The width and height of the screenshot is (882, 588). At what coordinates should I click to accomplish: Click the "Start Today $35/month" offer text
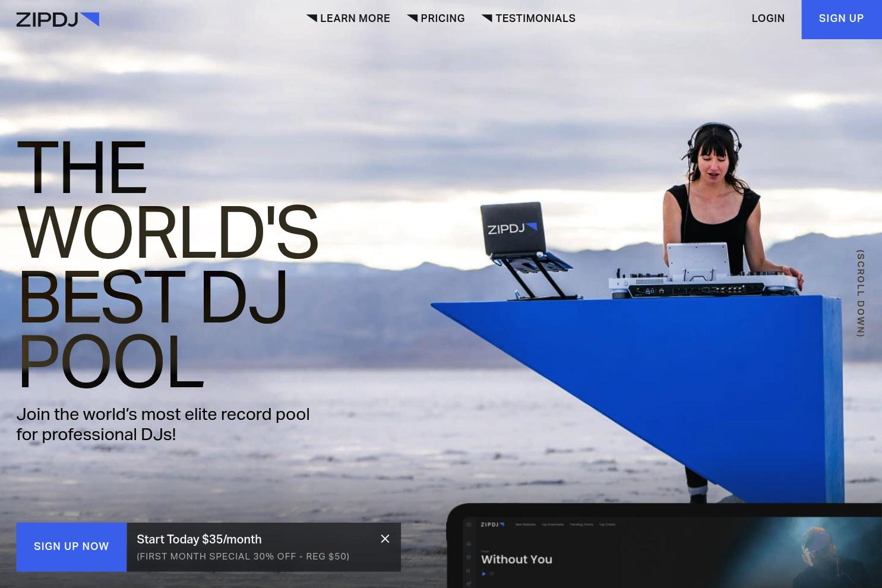point(199,539)
